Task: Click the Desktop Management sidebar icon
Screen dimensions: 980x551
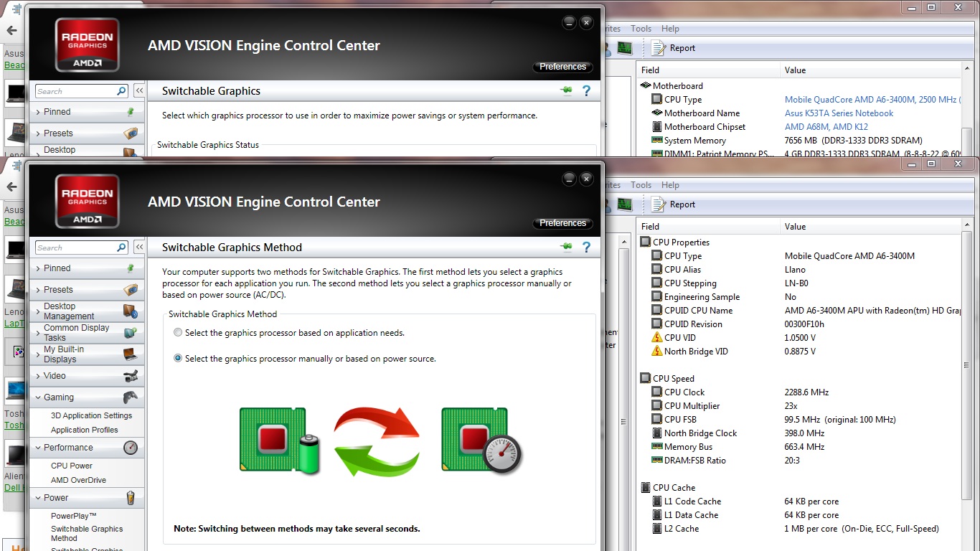Action: [130, 311]
